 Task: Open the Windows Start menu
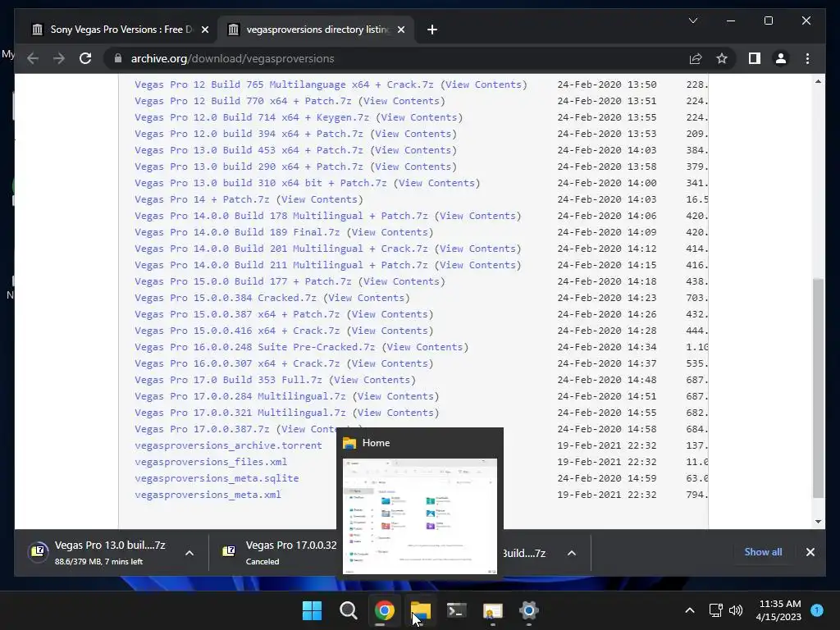(312, 610)
